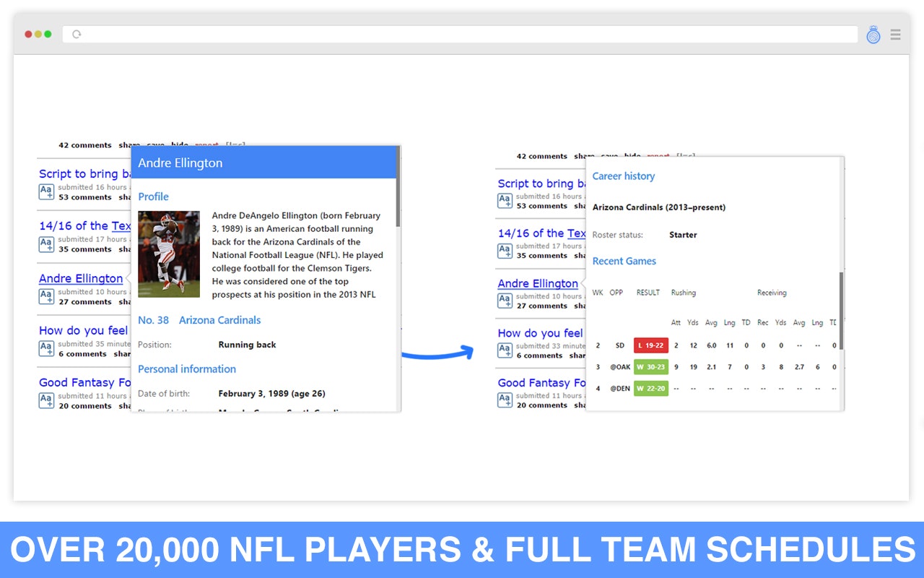This screenshot has height=578, width=924.
Task: Click '@DEN' opponent in week 4 row
Action: pyautogui.click(x=620, y=389)
